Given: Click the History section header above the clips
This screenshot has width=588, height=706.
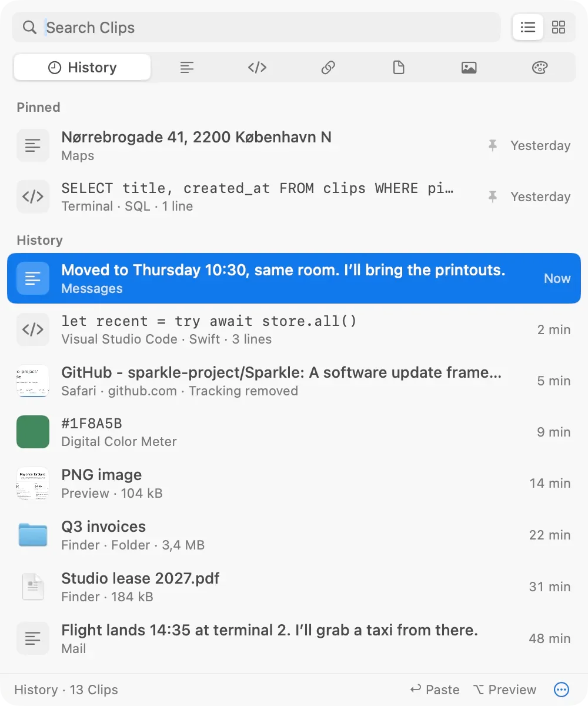Looking at the screenshot, I should point(39,240).
